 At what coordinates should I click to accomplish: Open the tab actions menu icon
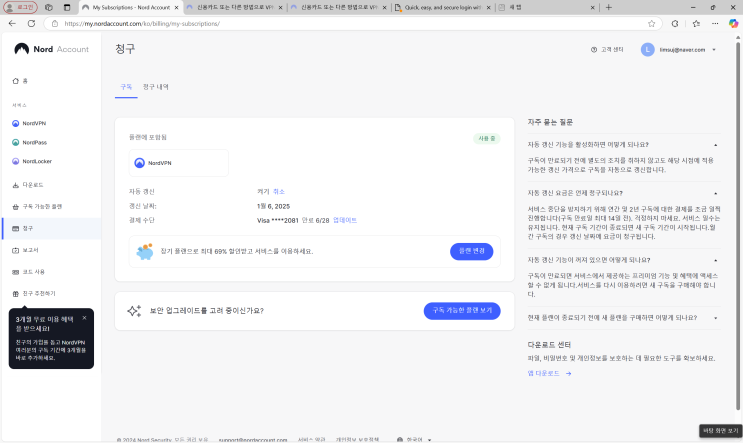67,7
